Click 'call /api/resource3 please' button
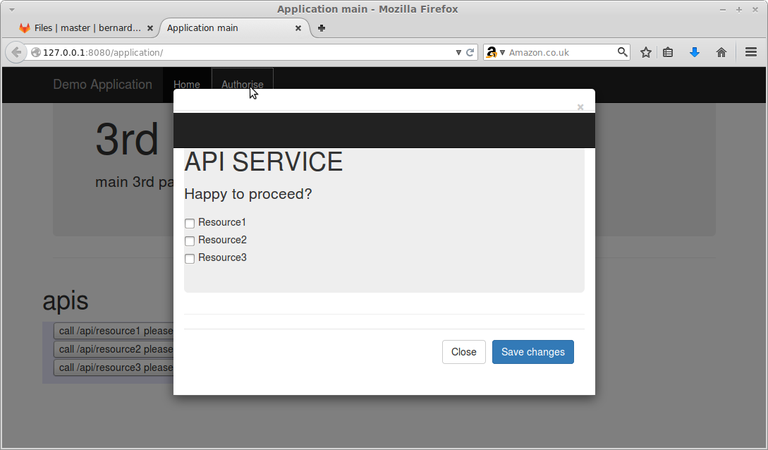 (x=114, y=367)
